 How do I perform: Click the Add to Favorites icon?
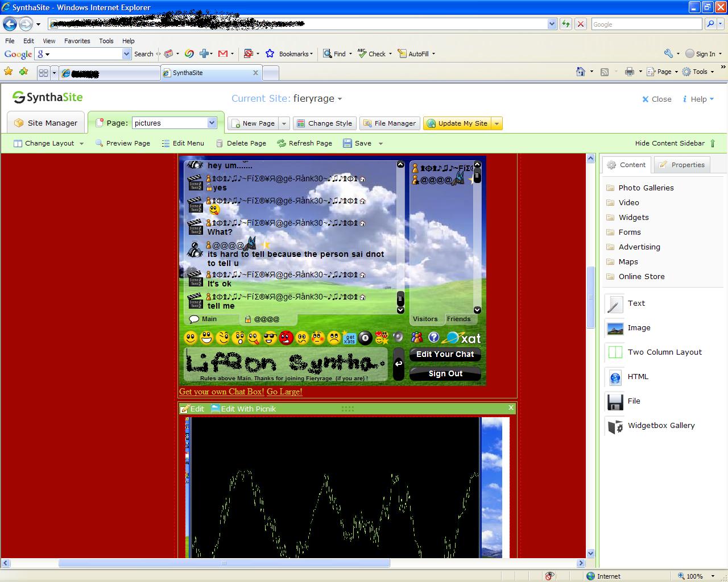[23, 72]
